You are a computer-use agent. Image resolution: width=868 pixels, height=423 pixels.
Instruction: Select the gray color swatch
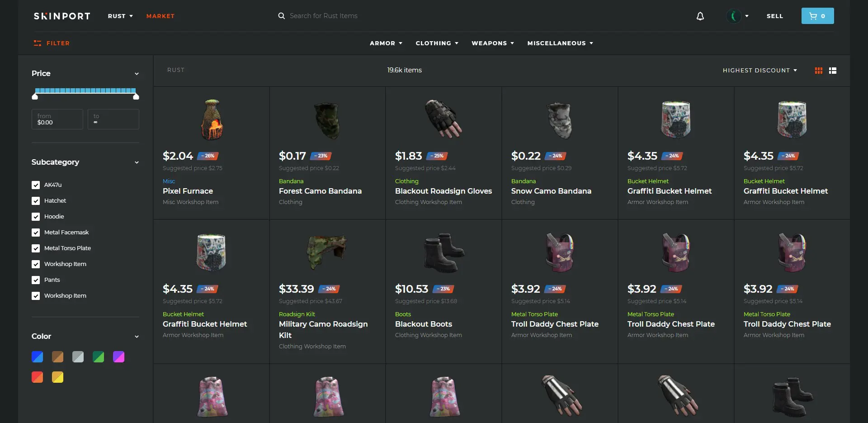[78, 357]
